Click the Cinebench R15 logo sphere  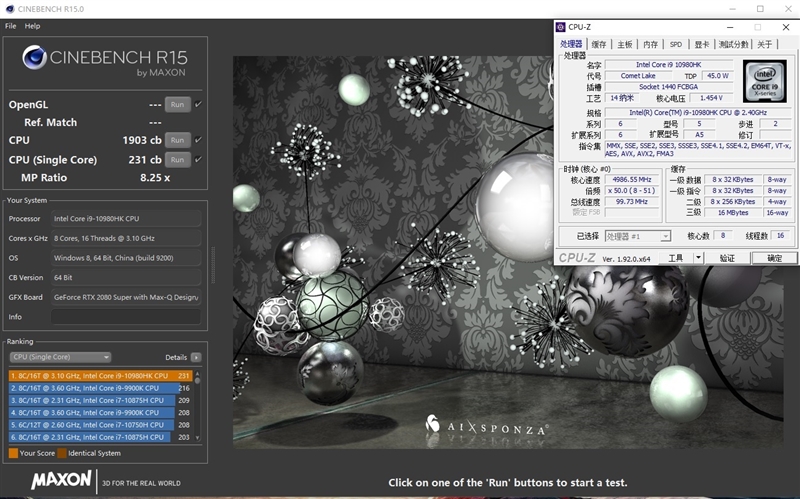pyautogui.click(x=34, y=57)
